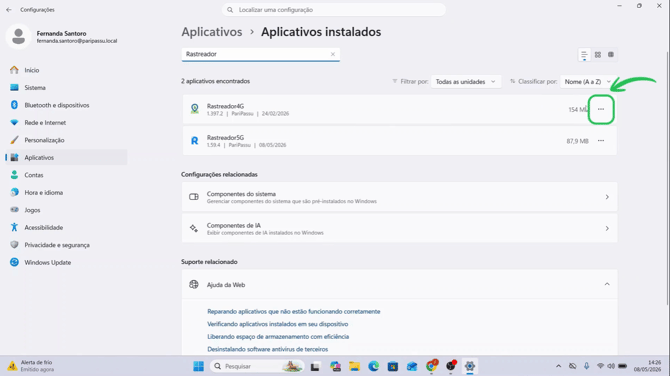Click the Rastreador5G app name
This screenshot has height=376, width=670.
click(x=225, y=138)
